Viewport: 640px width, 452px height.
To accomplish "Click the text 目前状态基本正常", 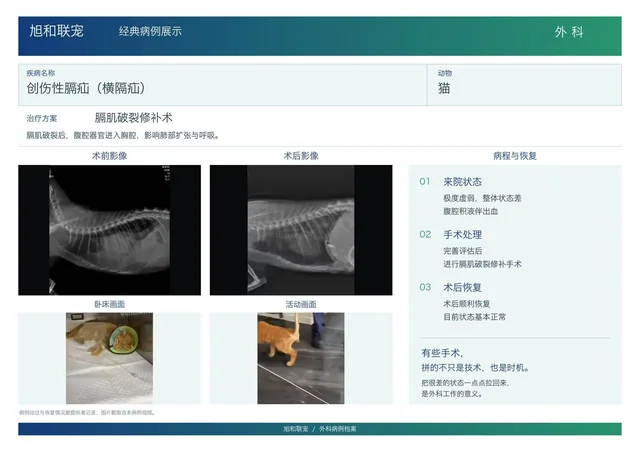I will 475,317.
